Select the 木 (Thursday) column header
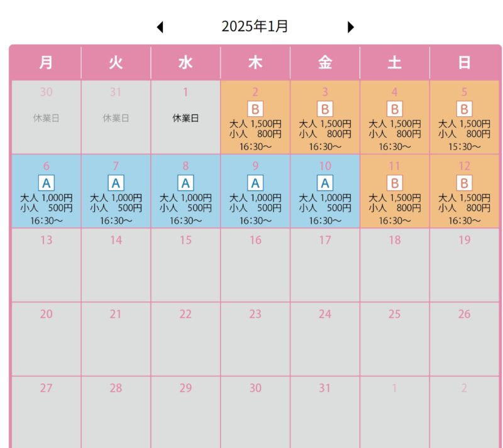 (x=255, y=62)
